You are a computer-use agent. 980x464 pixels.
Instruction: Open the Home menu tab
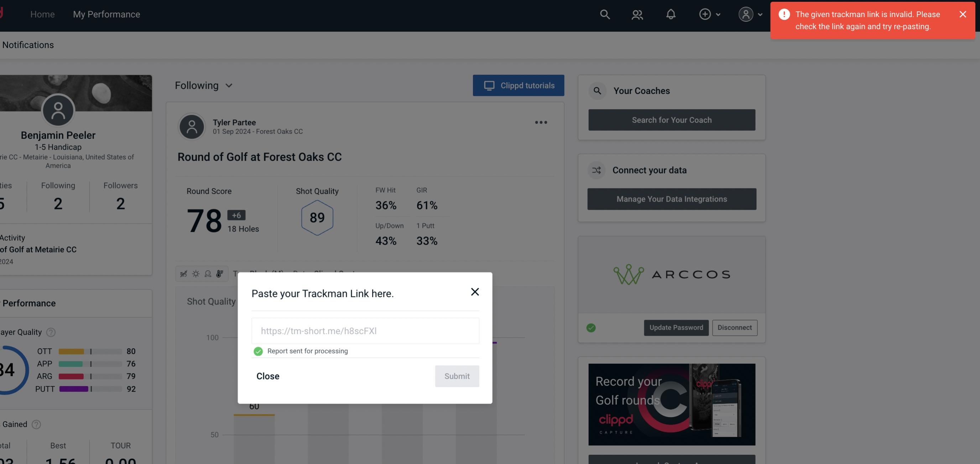(x=42, y=14)
